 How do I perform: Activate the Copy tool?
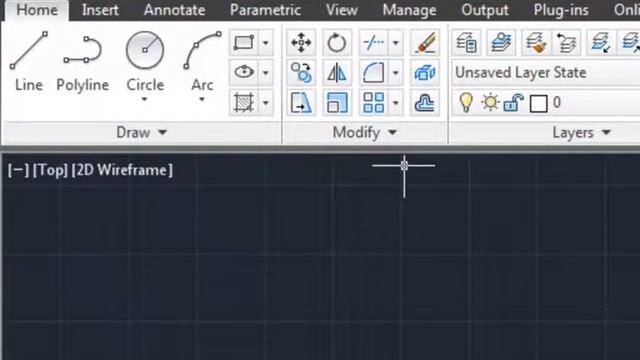click(x=301, y=73)
